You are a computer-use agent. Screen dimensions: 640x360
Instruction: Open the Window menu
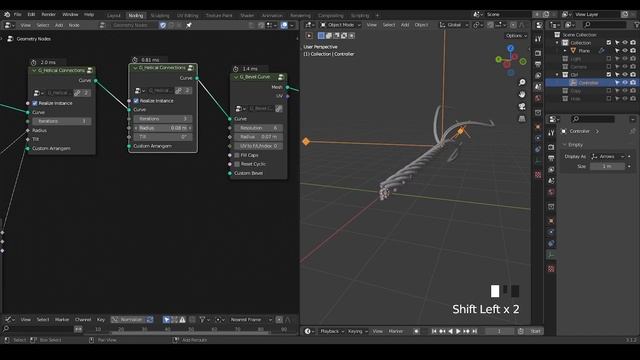point(70,14)
